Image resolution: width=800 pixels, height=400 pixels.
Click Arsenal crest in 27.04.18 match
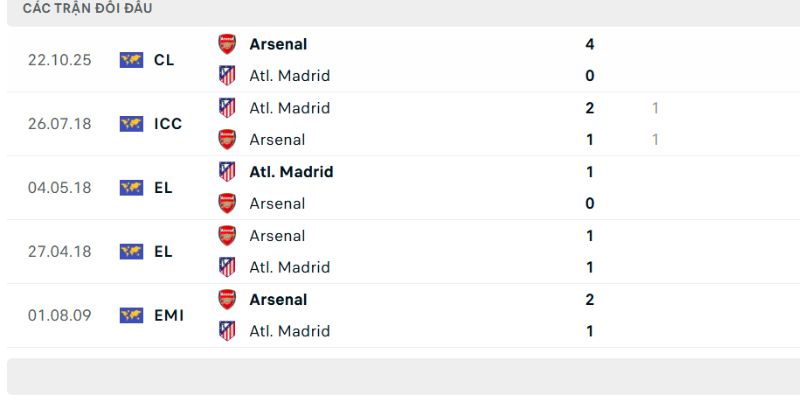(x=227, y=236)
